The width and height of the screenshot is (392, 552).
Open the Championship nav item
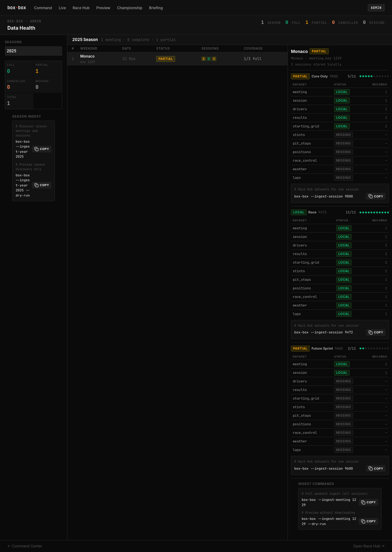[130, 8]
